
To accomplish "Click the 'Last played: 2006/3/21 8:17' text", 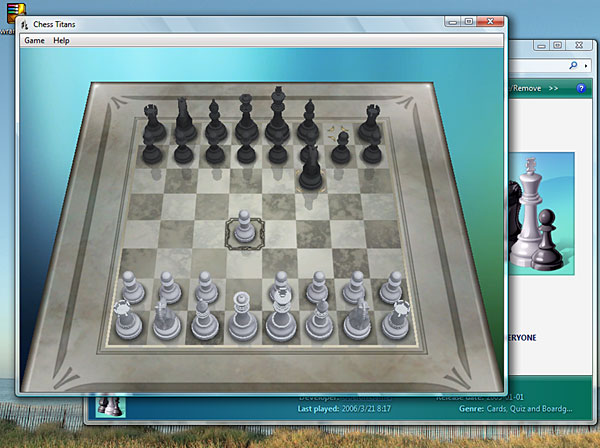I will click(x=344, y=409).
